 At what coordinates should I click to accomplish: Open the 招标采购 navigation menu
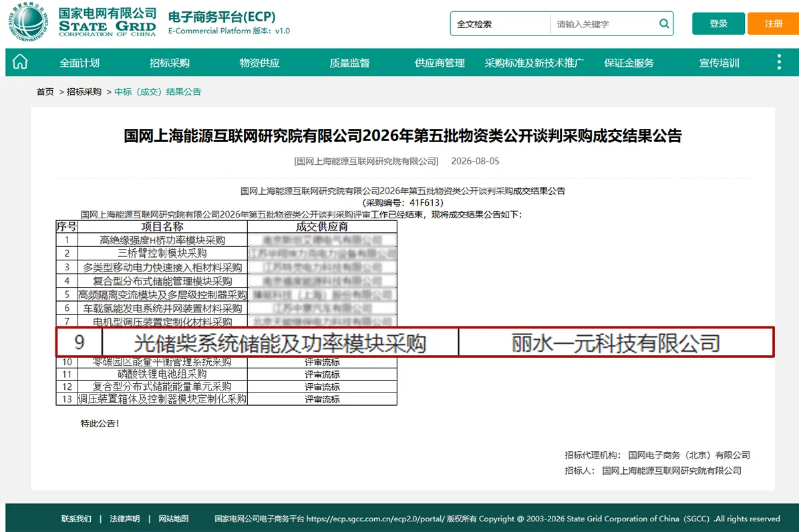pos(169,63)
